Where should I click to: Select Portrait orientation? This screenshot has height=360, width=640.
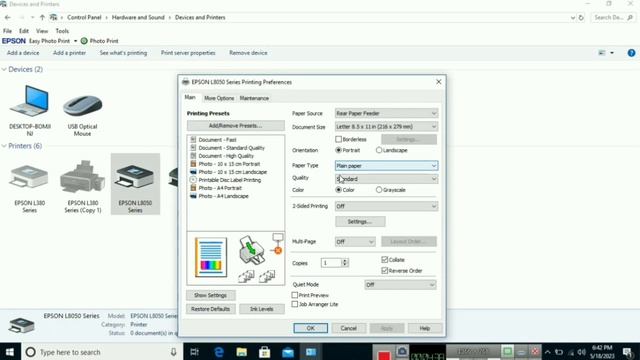(x=338, y=150)
